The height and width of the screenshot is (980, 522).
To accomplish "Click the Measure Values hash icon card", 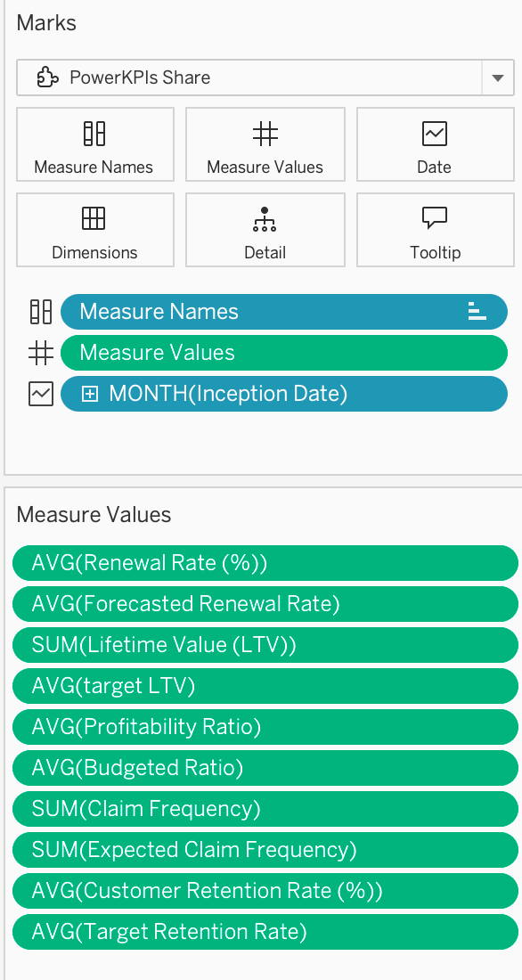I will pyautogui.click(x=265, y=144).
